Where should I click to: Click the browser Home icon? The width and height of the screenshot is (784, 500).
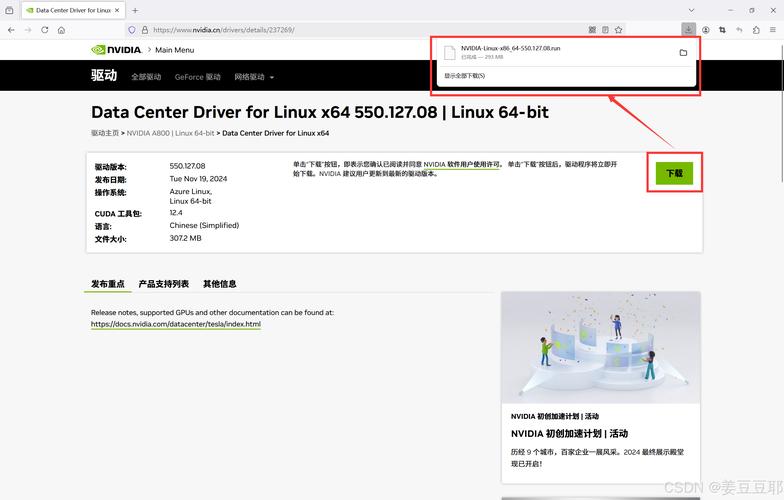[x=62, y=30]
